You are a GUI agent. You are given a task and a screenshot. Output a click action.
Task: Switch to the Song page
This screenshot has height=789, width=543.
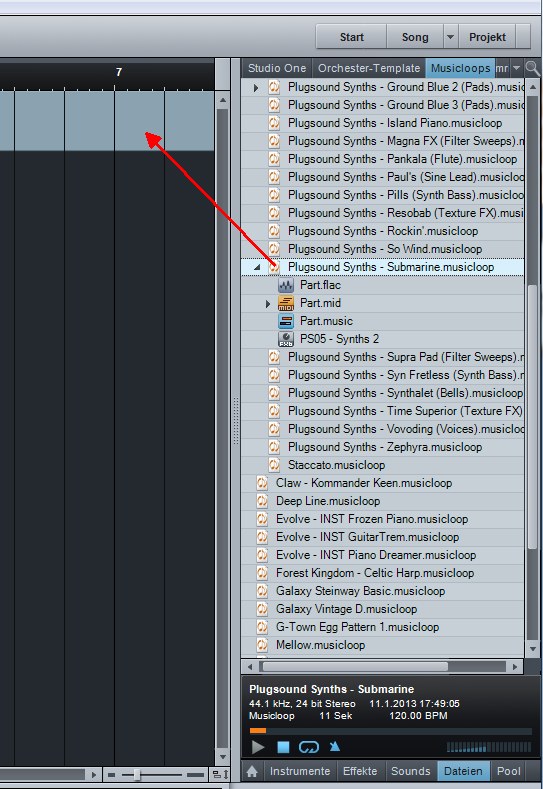click(x=415, y=37)
